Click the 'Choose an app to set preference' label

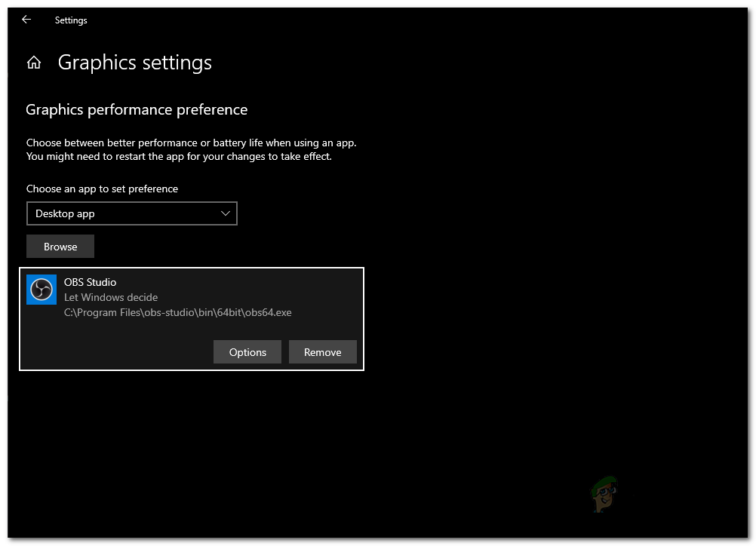pos(102,189)
